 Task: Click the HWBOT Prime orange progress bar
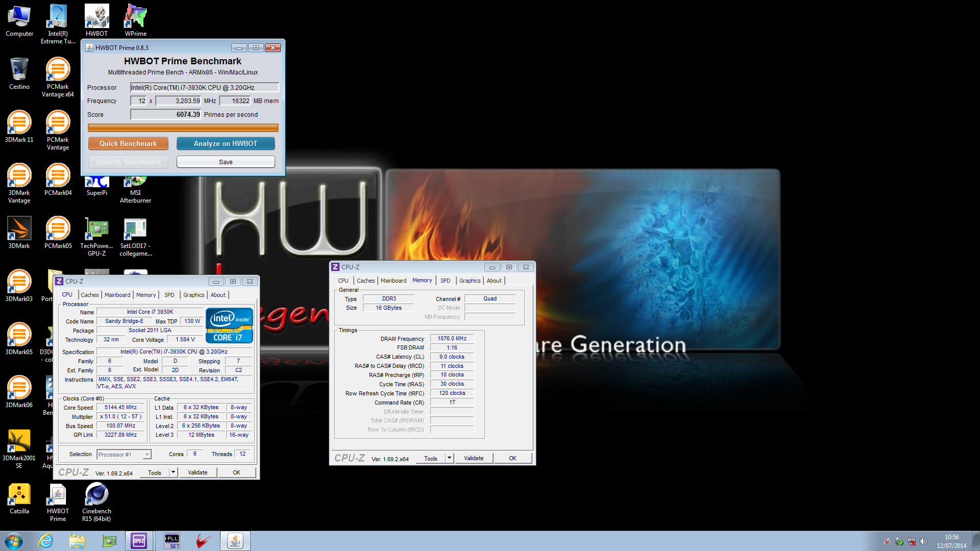pos(183,128)
